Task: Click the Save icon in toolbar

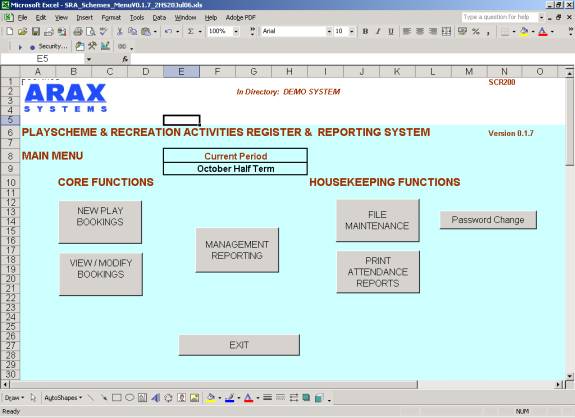Action: (36, 32)
